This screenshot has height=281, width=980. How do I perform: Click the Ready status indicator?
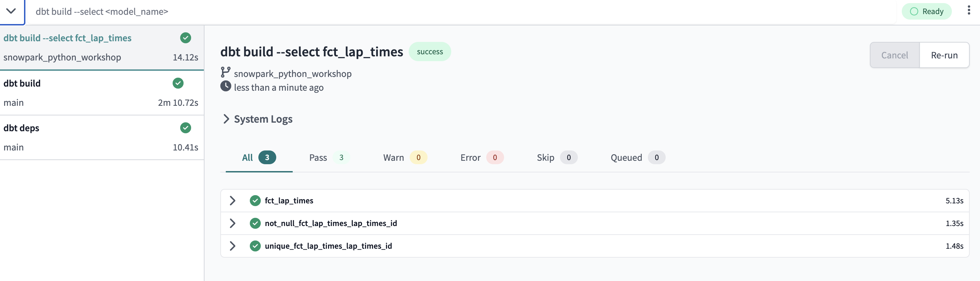(927, 11)
